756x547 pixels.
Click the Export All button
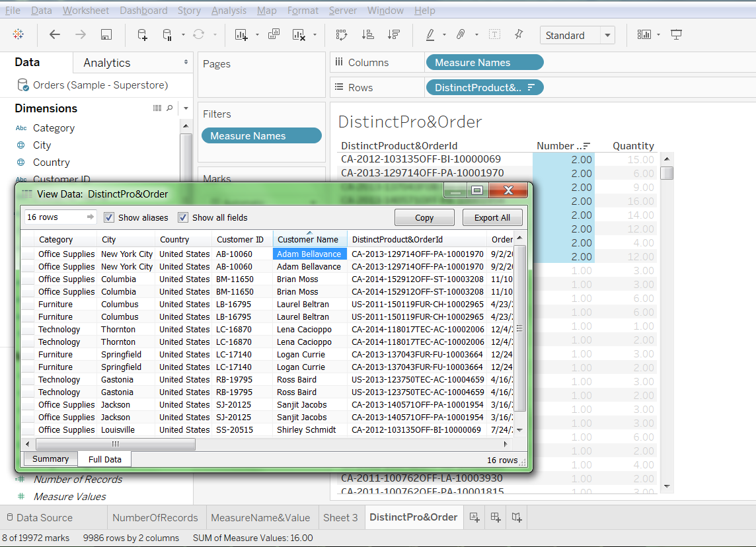point(492,217)
